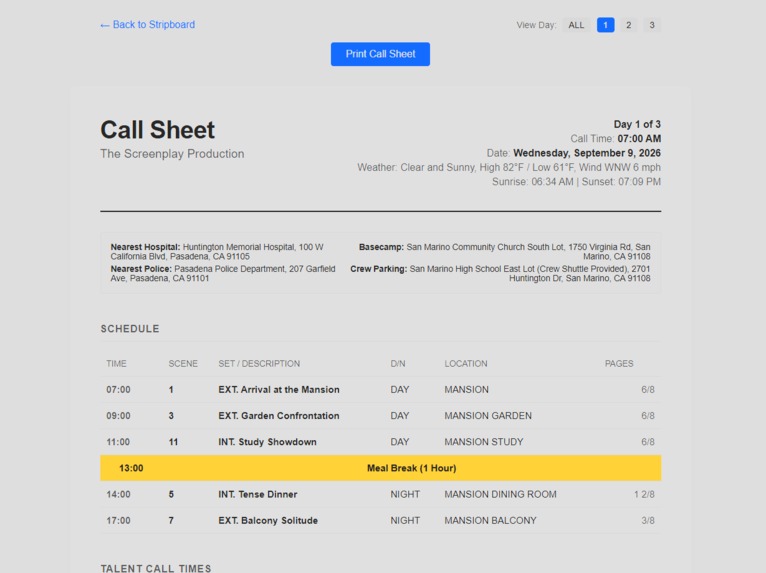
Task: Click the Call Time 07:00 AM text
Action: pyautogui.click(x=615, y=138)
